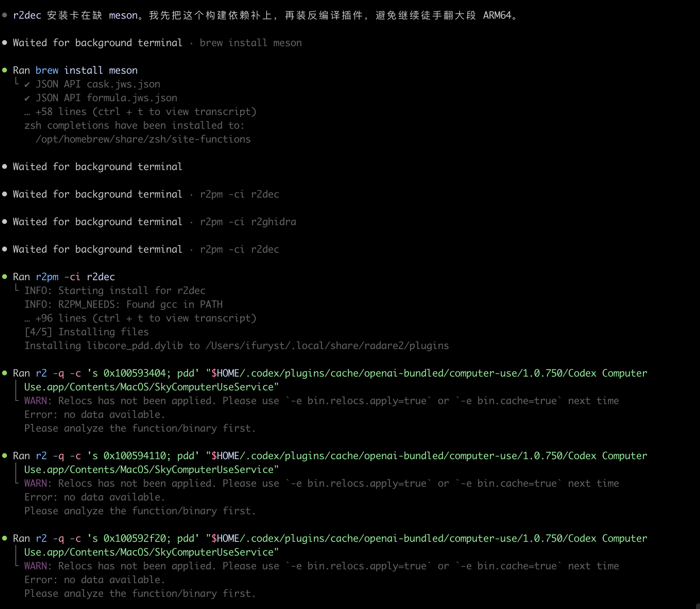Screen dimensions: 700x609
Task: Open the /opt/homebrew/share/zsh/site-functions path
Action: [143, 139]
